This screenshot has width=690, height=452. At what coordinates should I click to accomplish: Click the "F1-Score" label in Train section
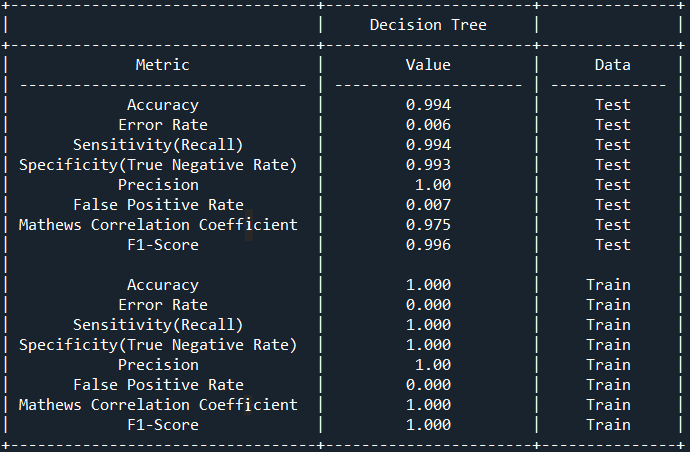(162, 425)
